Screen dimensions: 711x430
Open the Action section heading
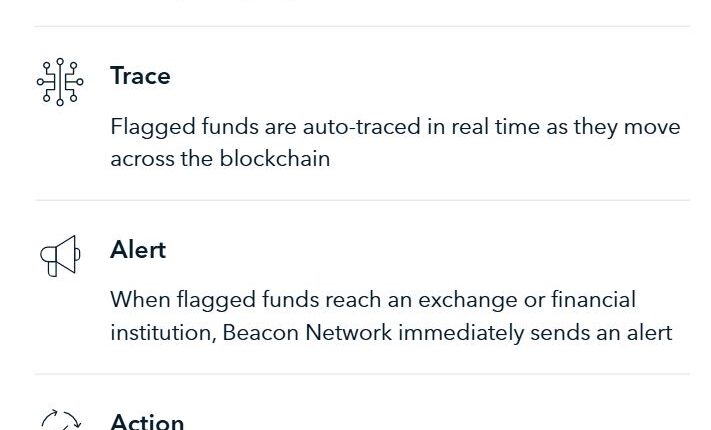[x=147, y=422]
